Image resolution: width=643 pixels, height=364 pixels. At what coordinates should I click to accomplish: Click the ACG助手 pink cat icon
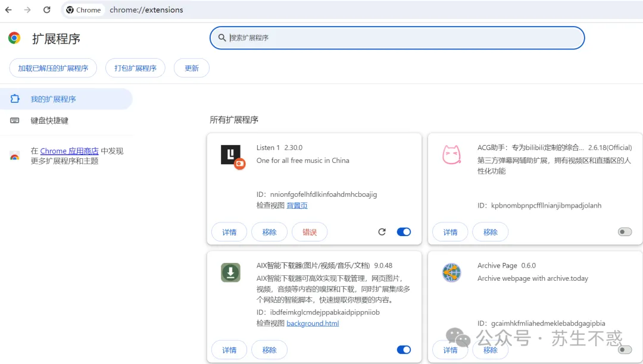point(451,155)
